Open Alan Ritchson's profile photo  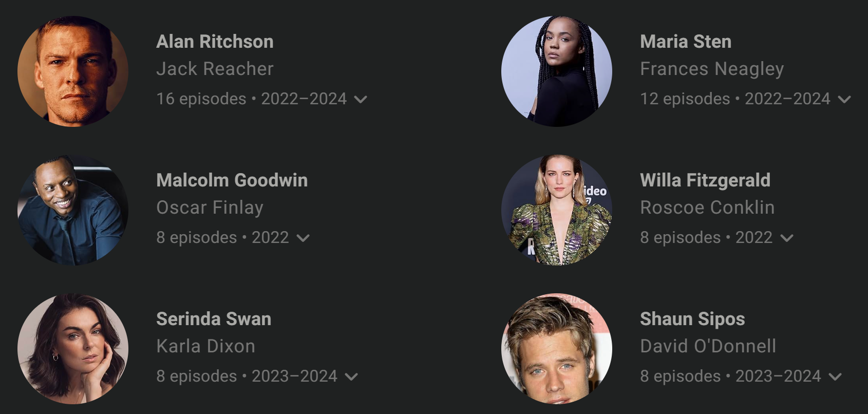pyautogui.click(x=73, y=71)
